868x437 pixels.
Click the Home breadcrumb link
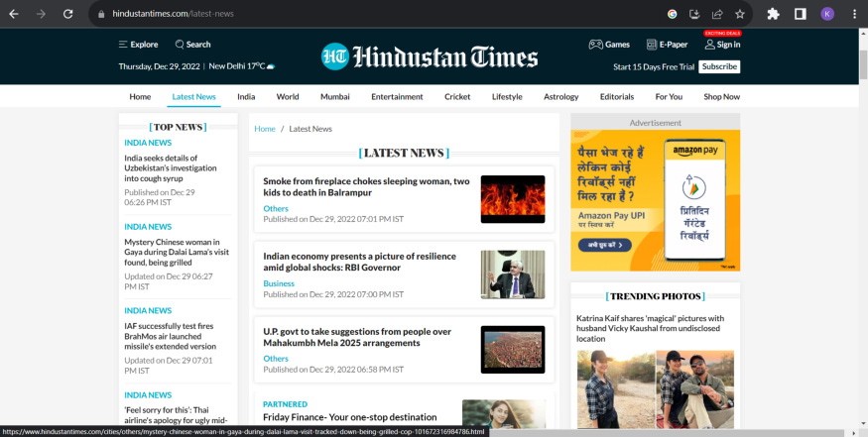coord(265,129)
